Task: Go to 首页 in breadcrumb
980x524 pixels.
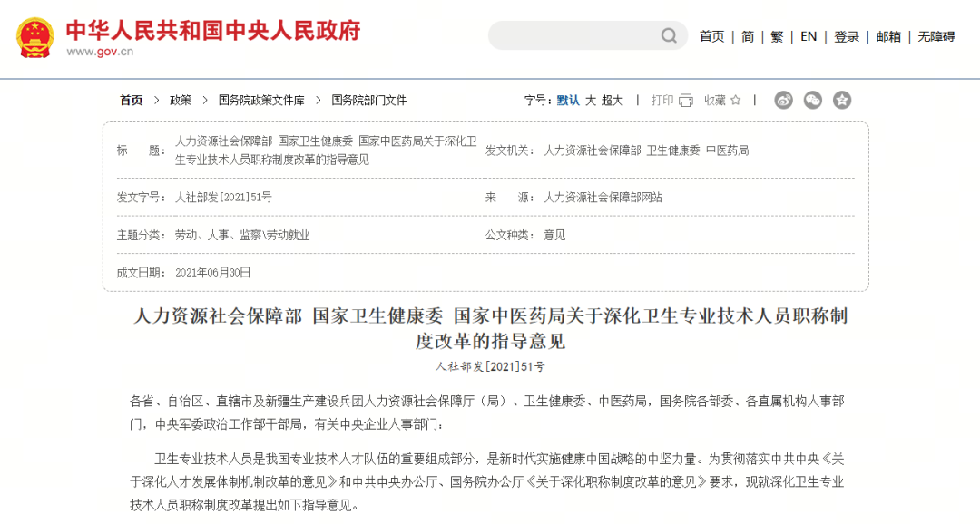Action: pyautogui.click(x=132, y=100)
